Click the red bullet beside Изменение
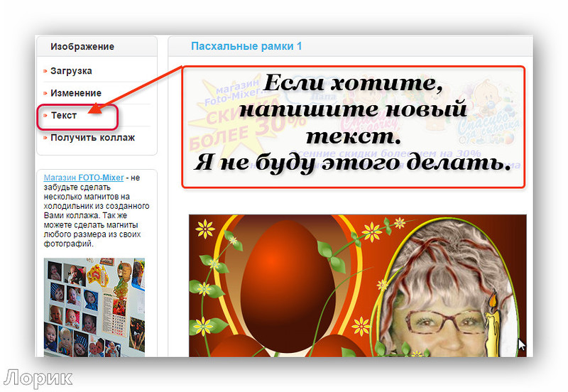Image resolution: width=568 pixels, height=392 pixels. click(x=45, y=94)
